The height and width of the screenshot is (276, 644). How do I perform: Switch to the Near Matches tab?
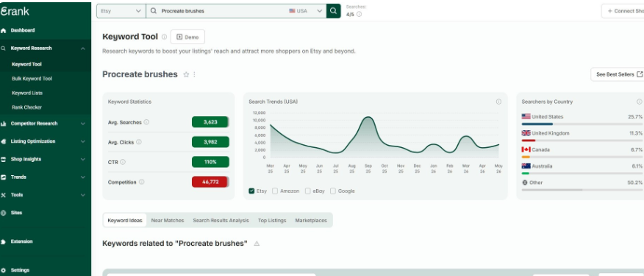click(168, 221)
